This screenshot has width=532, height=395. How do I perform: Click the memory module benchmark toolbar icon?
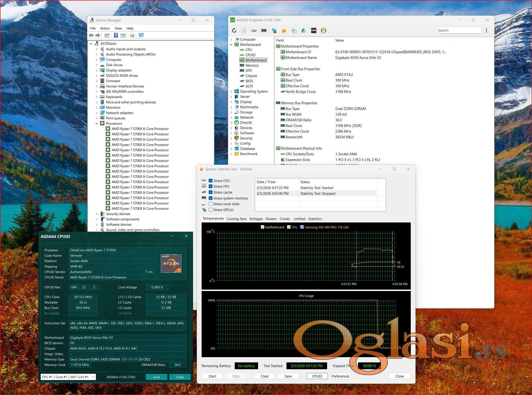264,30
